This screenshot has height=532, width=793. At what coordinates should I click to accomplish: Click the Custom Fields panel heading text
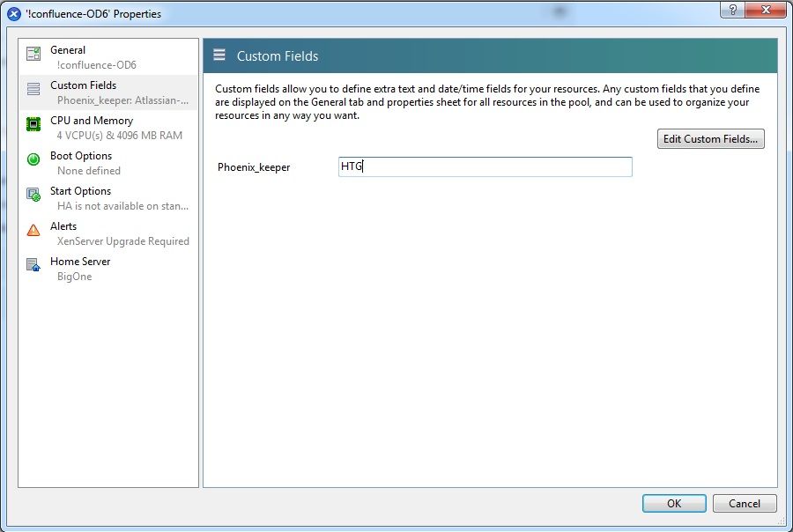pyautogui.click(x=278, y=56)
